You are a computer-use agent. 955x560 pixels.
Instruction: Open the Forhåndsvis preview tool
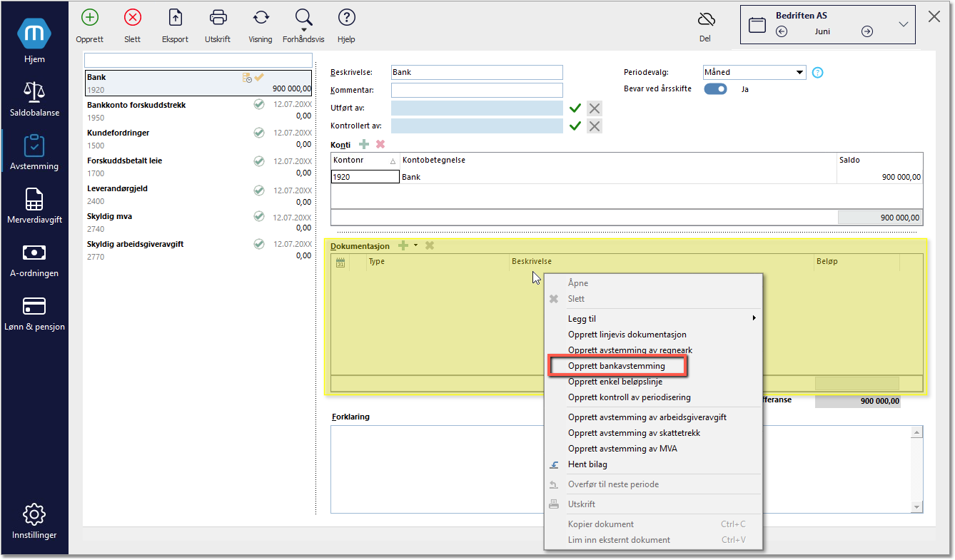[303, 19]
